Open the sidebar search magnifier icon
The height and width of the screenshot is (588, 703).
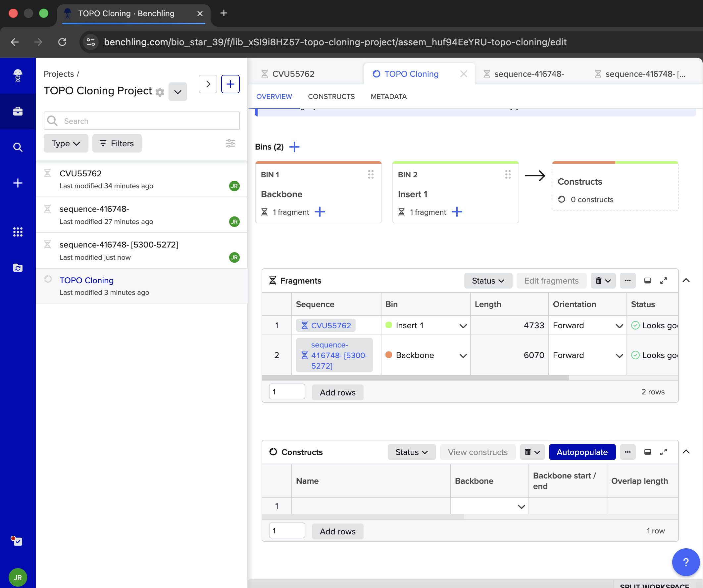click(18, 147)
